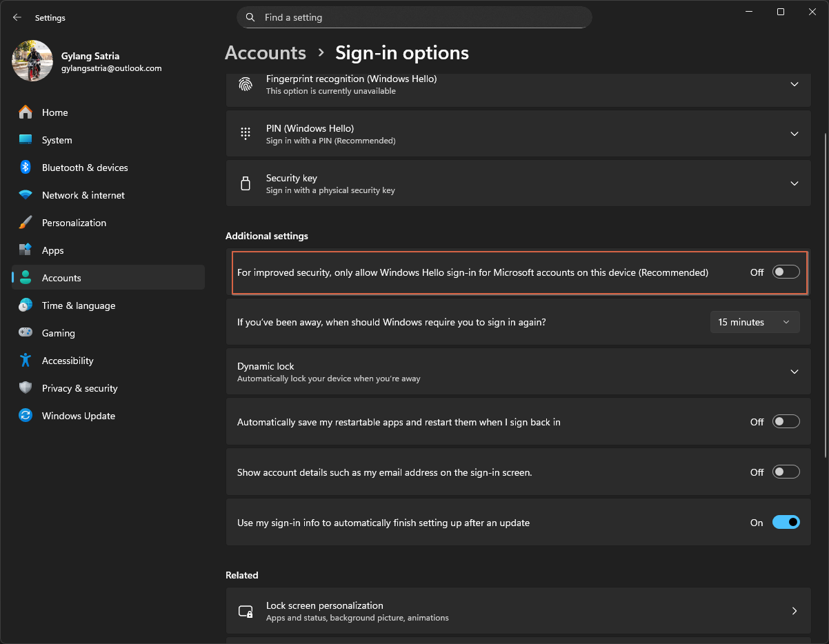Click the back arrow icon in Settings

point(17,17)
